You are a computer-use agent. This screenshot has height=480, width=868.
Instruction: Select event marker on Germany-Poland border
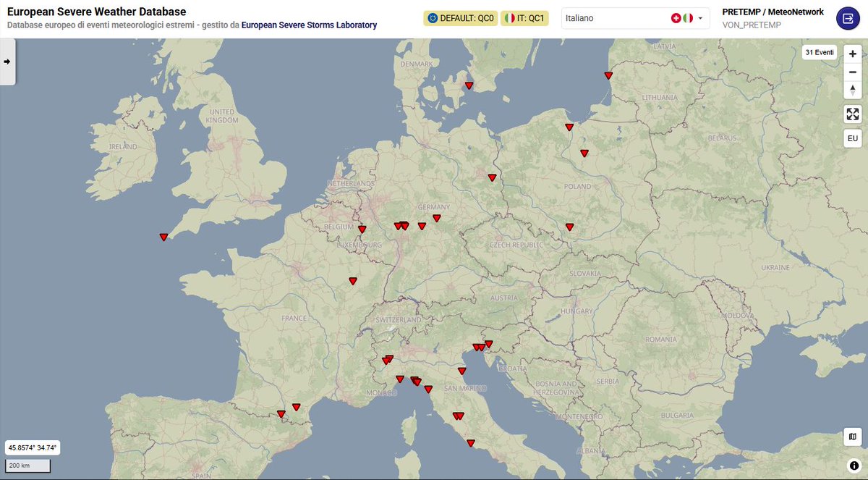(492, 177)
